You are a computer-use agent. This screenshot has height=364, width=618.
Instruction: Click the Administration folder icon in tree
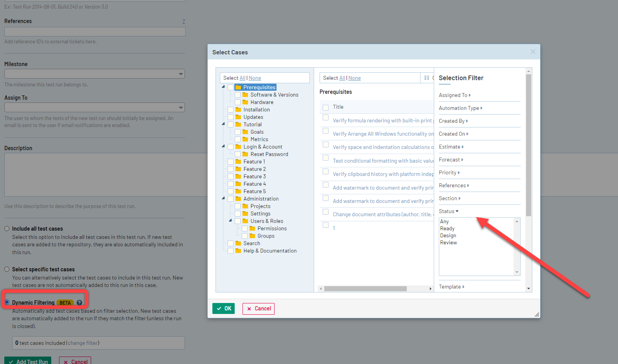(238, 199)
